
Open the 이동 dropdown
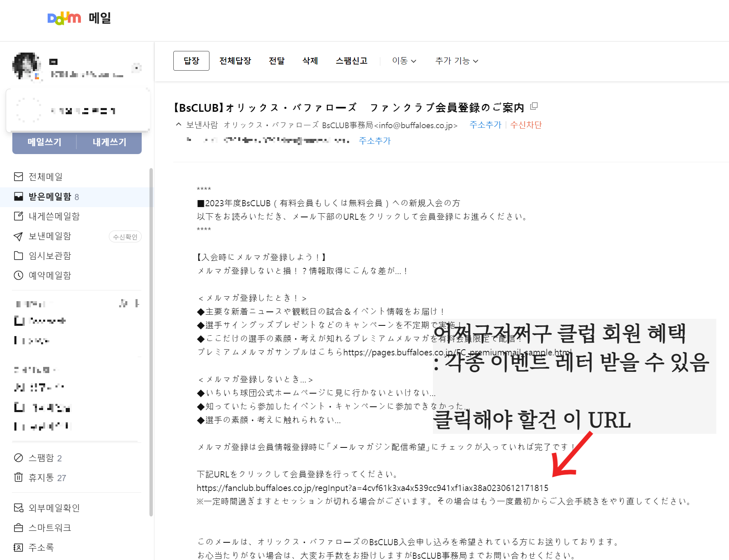click(x=404, y=61)
